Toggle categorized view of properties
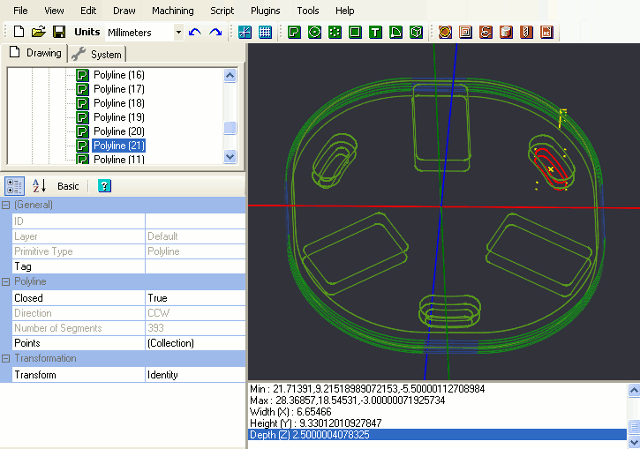 (16, 186)
